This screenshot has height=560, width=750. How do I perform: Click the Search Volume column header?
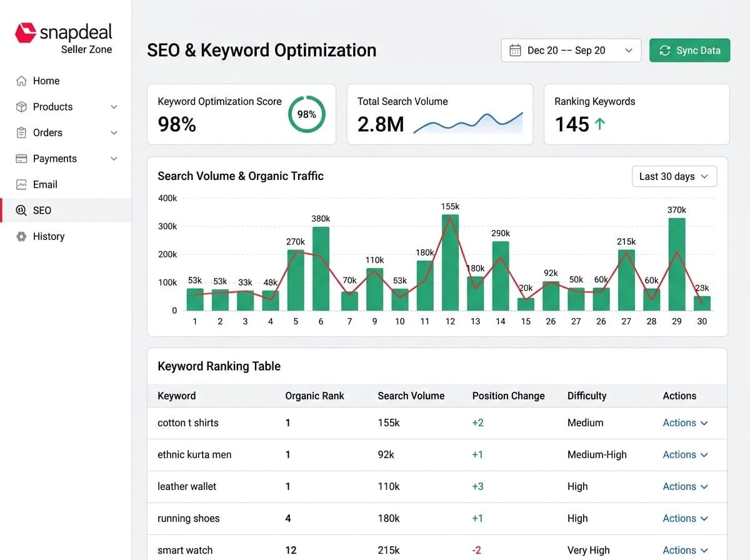(411, 396)
